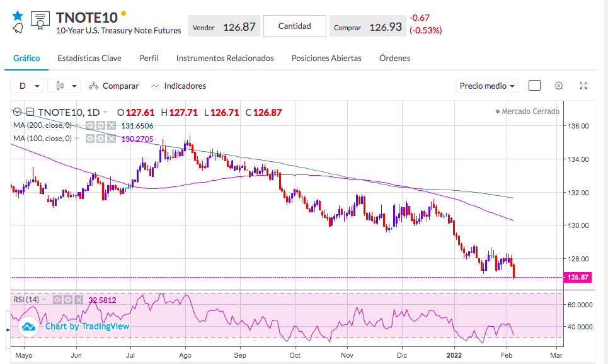Click the 60.0000 RSI axis label
Viewport: 608px width, 364px height.
580,305
